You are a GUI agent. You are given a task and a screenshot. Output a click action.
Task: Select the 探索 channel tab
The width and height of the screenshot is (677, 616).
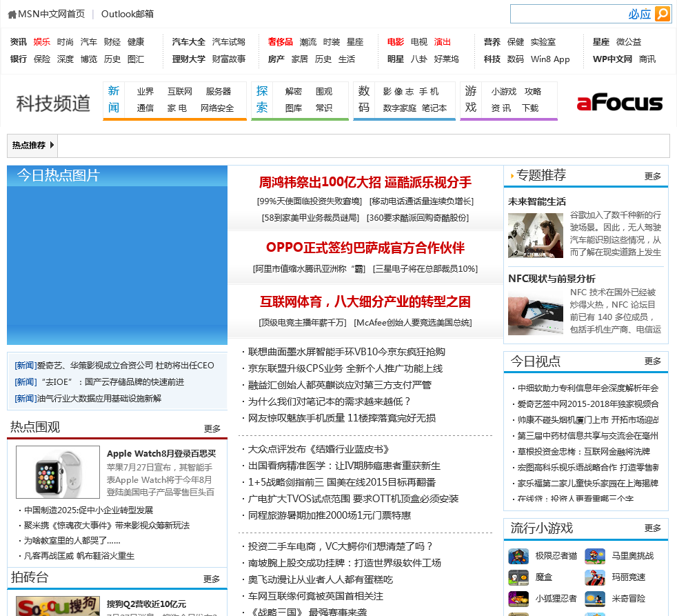pyautogui.click(x=262, y=99)
